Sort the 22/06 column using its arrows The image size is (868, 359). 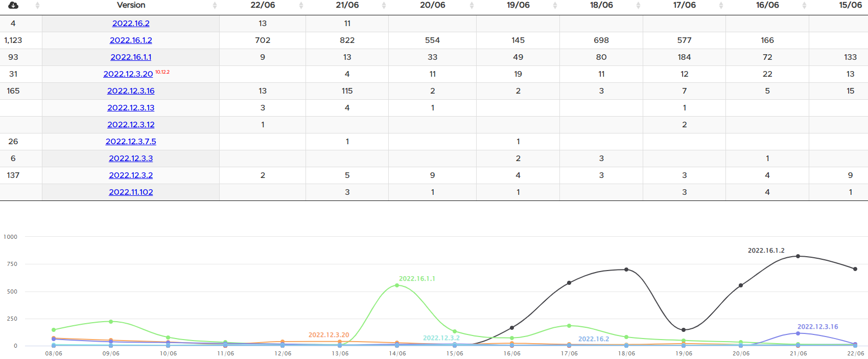point(301,5)
